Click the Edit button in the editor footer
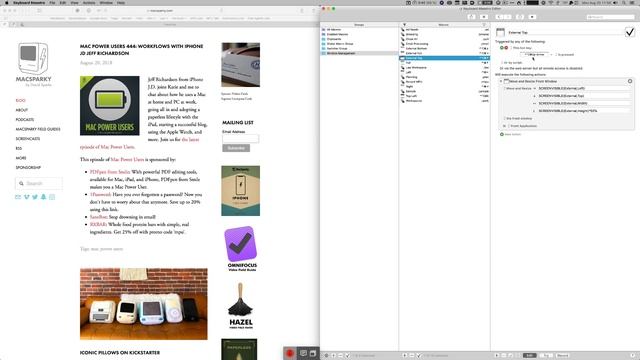The height and width of the screenshot is (360, 640). tap(530, 356)
